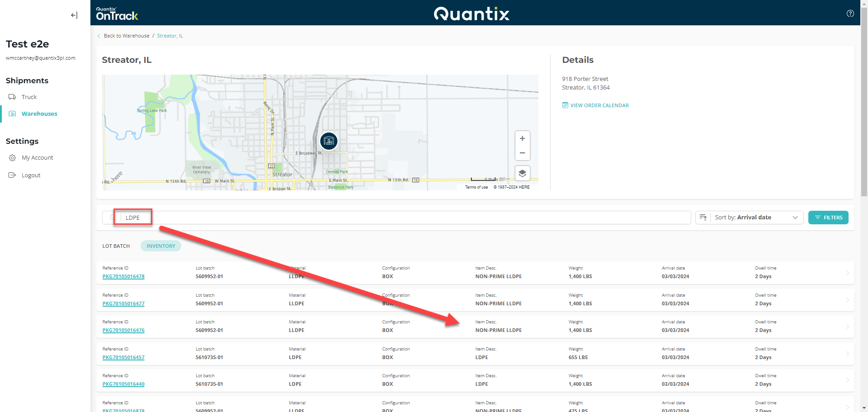The image size is (868, 412).
Task: Zoom in on the Streator map
Action: (x=522, y=138)
